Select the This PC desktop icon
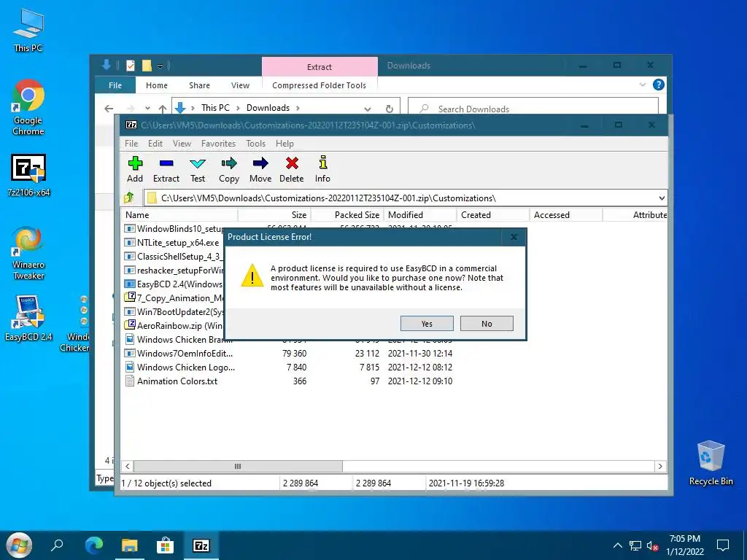Viewport: 747px width, 560px height. point(28,31)
